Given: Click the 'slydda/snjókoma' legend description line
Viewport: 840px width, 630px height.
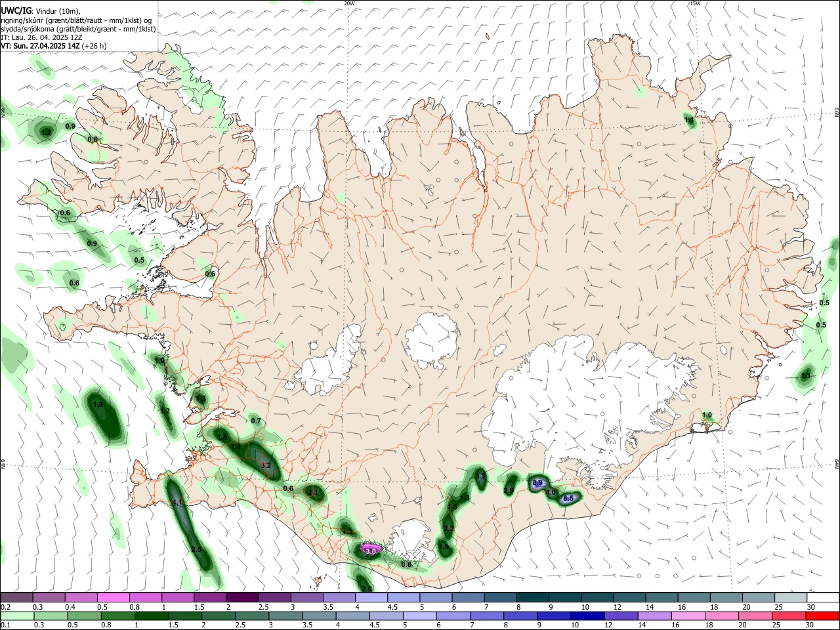Looking at the screenshot, I should [x=78, y=29].
